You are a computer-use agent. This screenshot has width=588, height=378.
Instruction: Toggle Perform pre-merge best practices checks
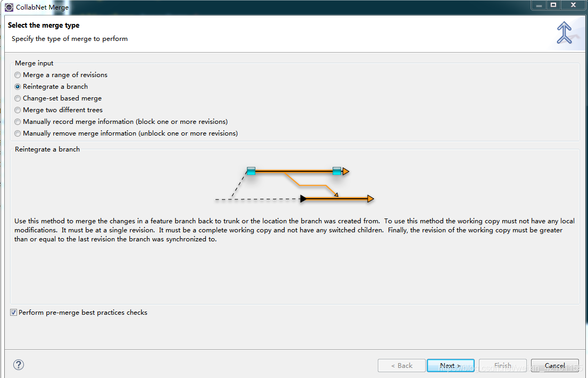pyautogui.click(x=13, y=313)
